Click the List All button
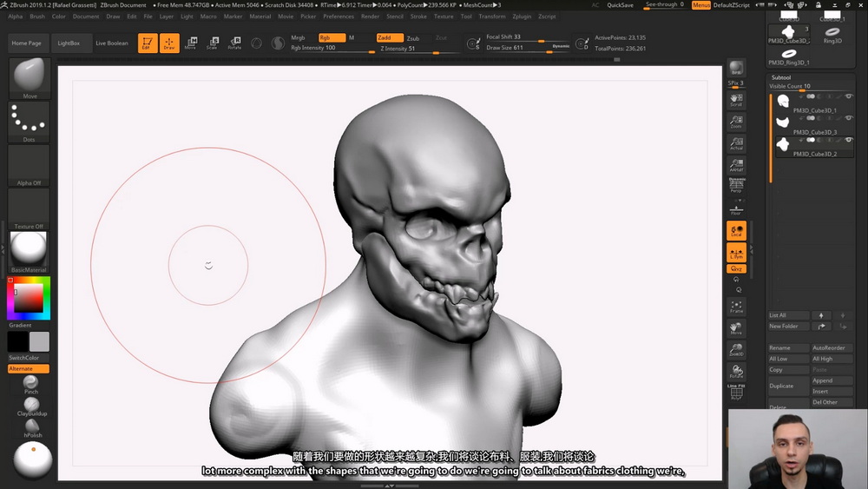Image resolution: width=868 pixels, height=489 pixels. coord(788,315)
